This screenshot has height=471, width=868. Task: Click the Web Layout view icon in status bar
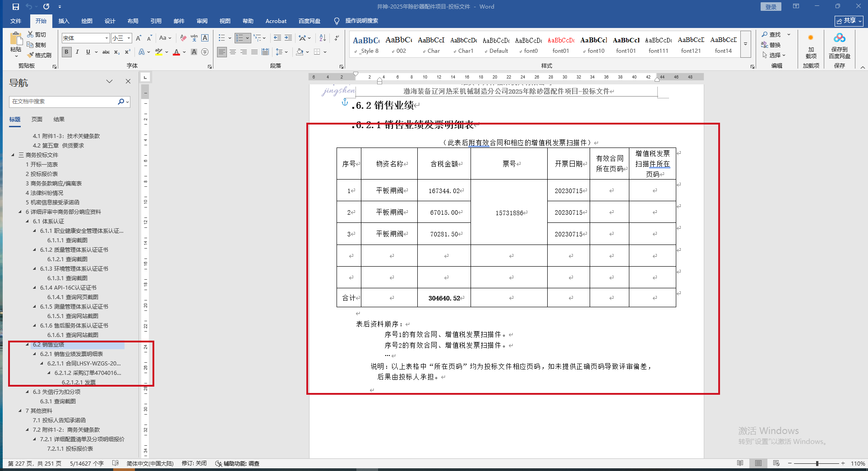tap(776, 463)
